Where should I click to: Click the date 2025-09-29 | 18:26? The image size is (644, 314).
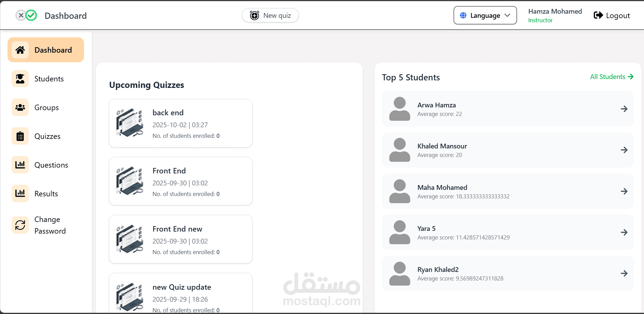[x=180, y=299]
